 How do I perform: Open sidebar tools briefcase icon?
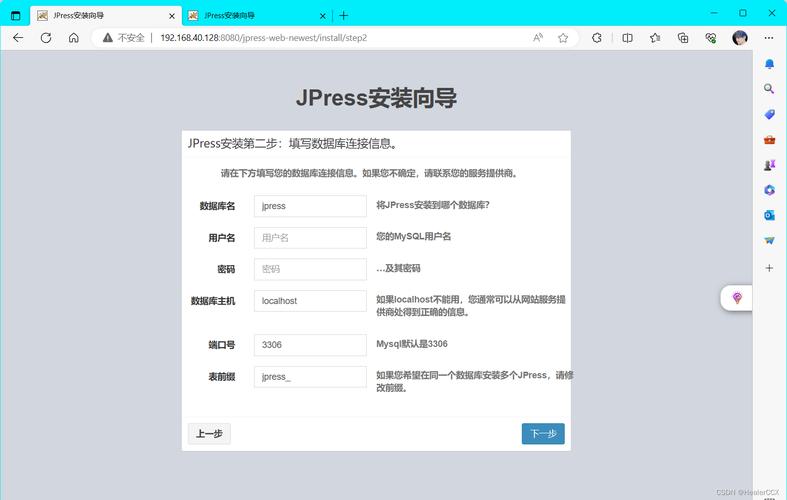click(769, 140)
